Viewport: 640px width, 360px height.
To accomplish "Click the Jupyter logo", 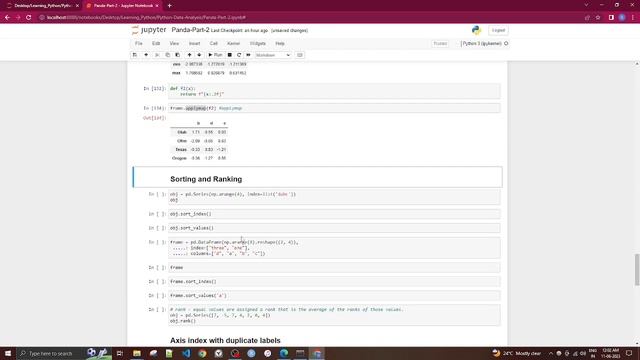I will click(149, 30).
